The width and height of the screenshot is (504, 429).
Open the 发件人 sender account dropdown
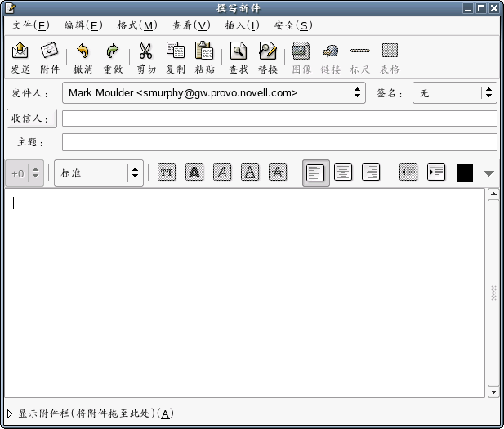coord(214,92)
